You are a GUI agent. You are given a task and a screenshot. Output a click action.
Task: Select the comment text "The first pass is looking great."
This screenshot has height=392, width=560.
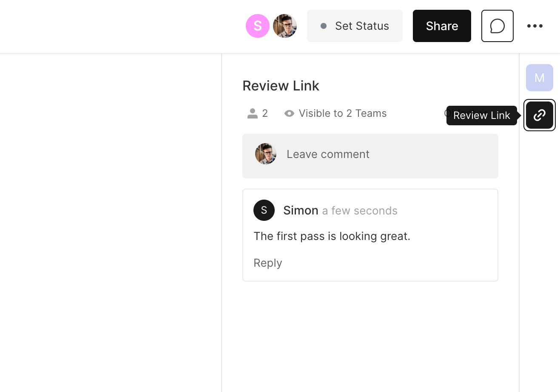tap(332, 236)
